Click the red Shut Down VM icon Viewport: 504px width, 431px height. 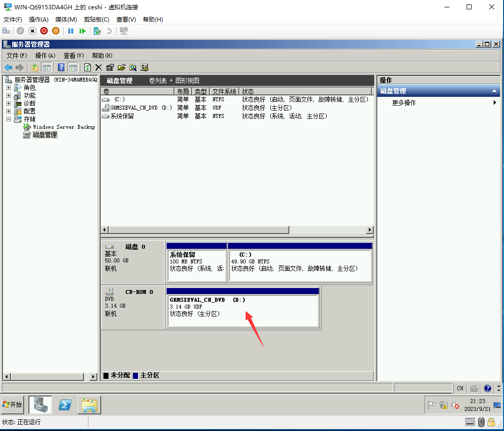click(44, 31)
